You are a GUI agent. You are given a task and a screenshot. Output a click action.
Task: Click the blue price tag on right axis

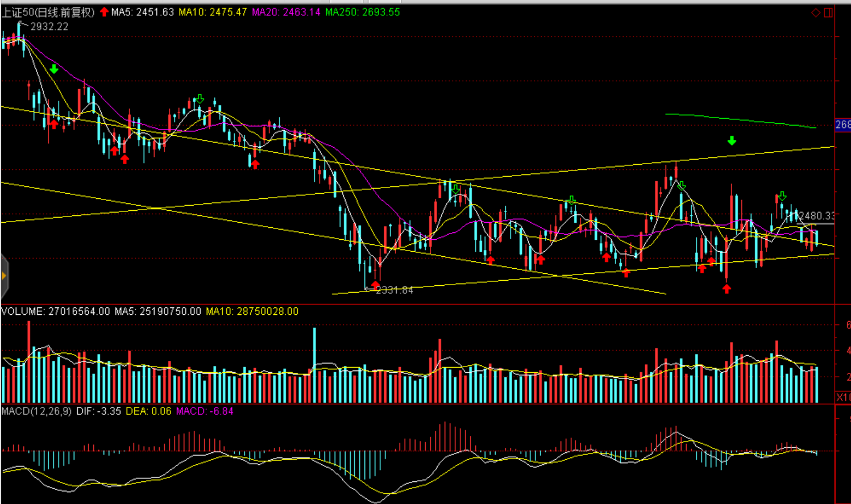(842, 125)
